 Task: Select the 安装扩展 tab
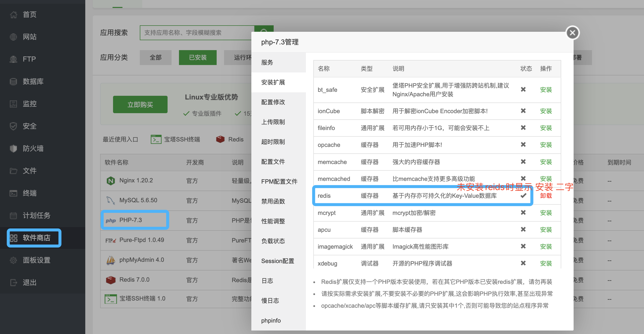[x=279, y=82]
